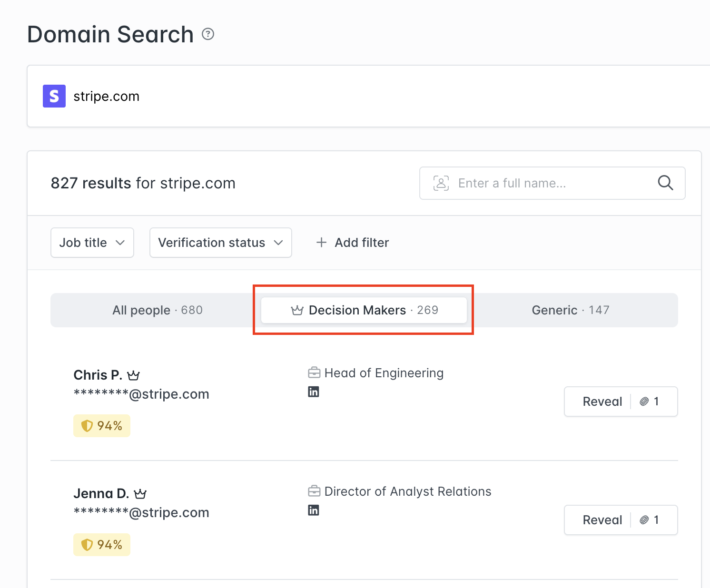The image size is (710, 588).
Task: Click the plus icon of Add filter
Action: click(322, 243)
